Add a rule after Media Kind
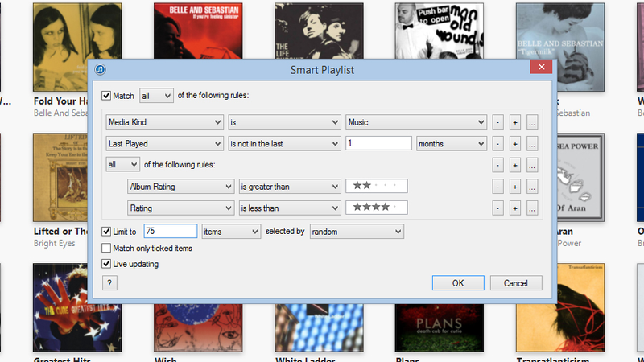This screenshot has height=362, width=644. pos(515,122)
